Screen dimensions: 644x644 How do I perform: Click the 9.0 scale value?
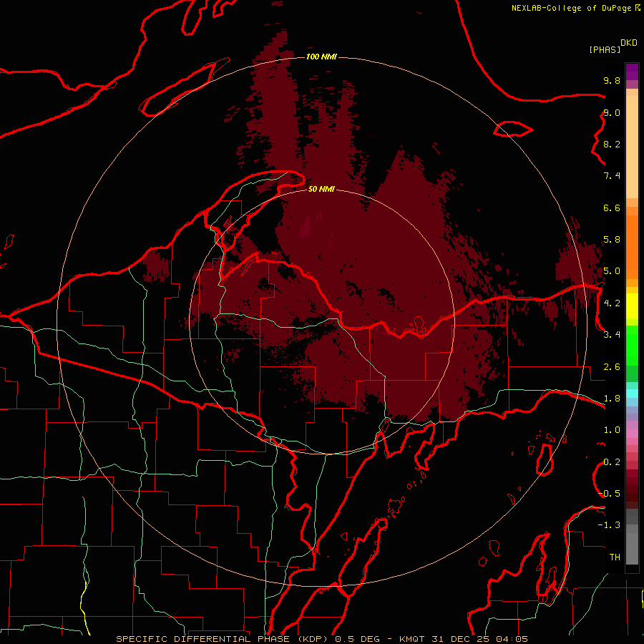tap(612, 112)
